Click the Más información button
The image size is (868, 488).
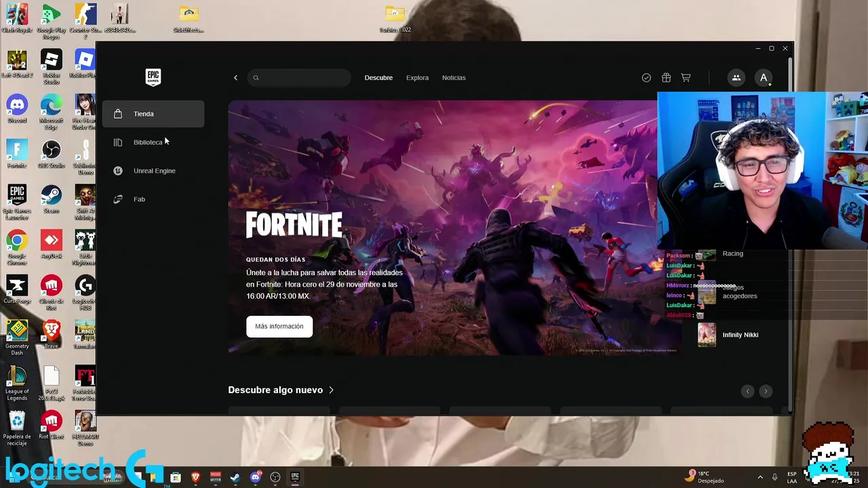click(279, 327)
